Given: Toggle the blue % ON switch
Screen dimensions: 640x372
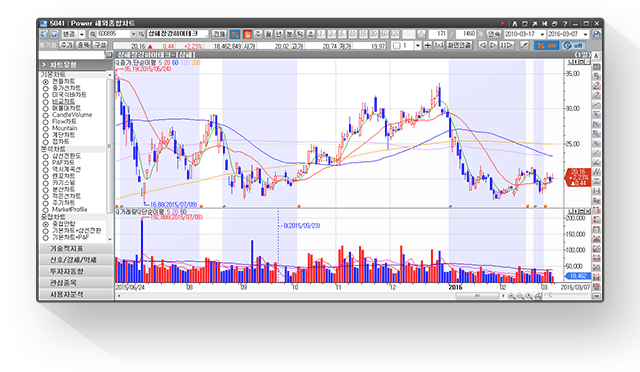Looking at the screenshot, I should pyautogui.click(x=547, y=45).
